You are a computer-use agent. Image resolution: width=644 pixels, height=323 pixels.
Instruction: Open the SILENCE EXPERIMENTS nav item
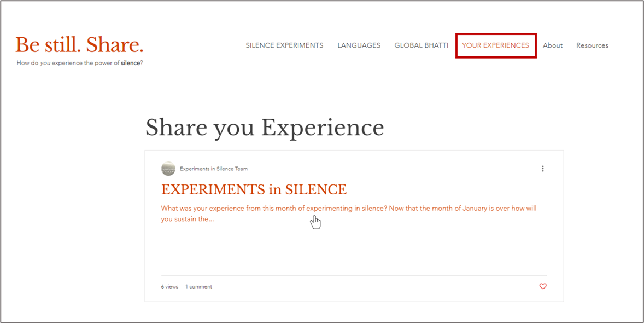coord(284,45)
